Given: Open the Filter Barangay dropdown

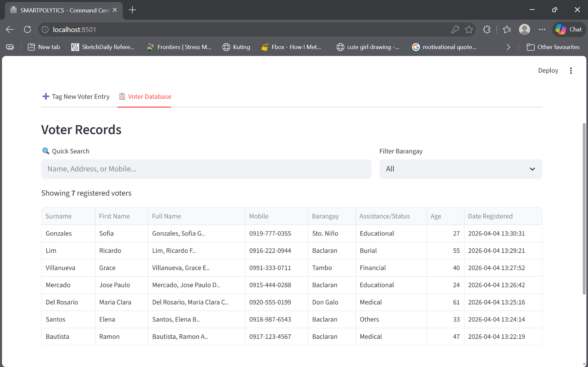Looking at the screenshot, I should (x=460, y=169).
